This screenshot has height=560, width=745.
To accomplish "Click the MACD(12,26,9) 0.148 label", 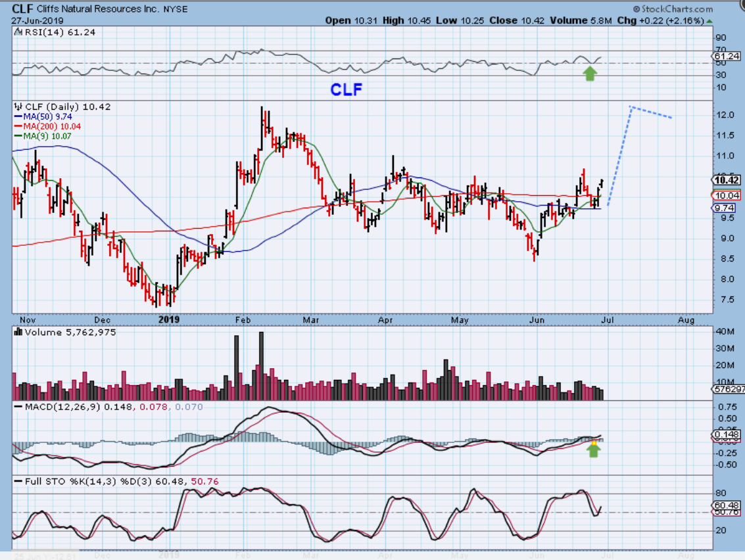I will 78,407.
